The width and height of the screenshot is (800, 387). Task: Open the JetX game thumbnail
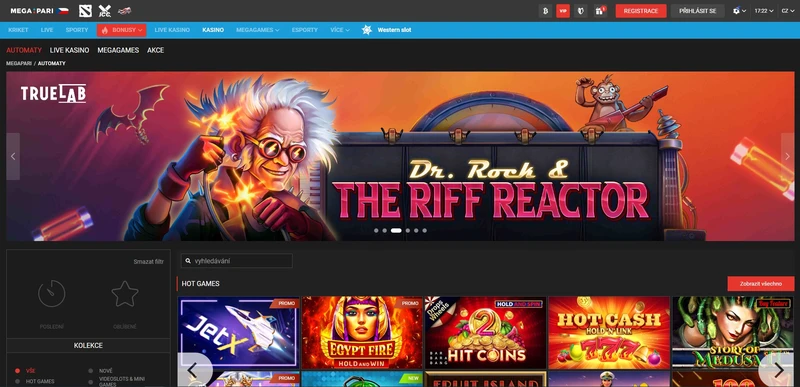click(238, 332)
